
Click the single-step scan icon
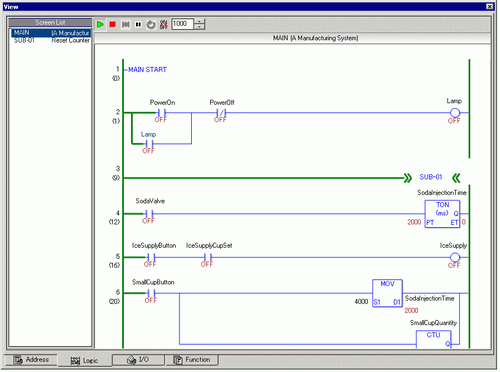[126, 25]
